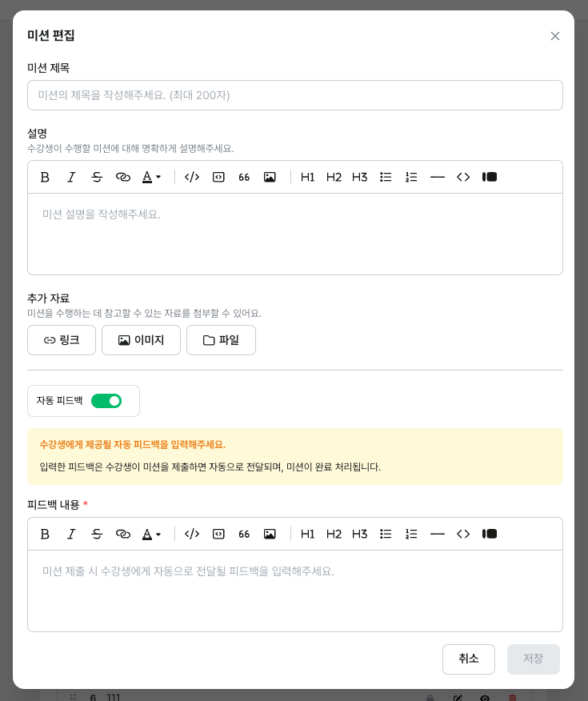The height and width of the screenshot is (701, 588).
Task: Apply H1 heading in the 설명 editor
Action: [307, 177]
